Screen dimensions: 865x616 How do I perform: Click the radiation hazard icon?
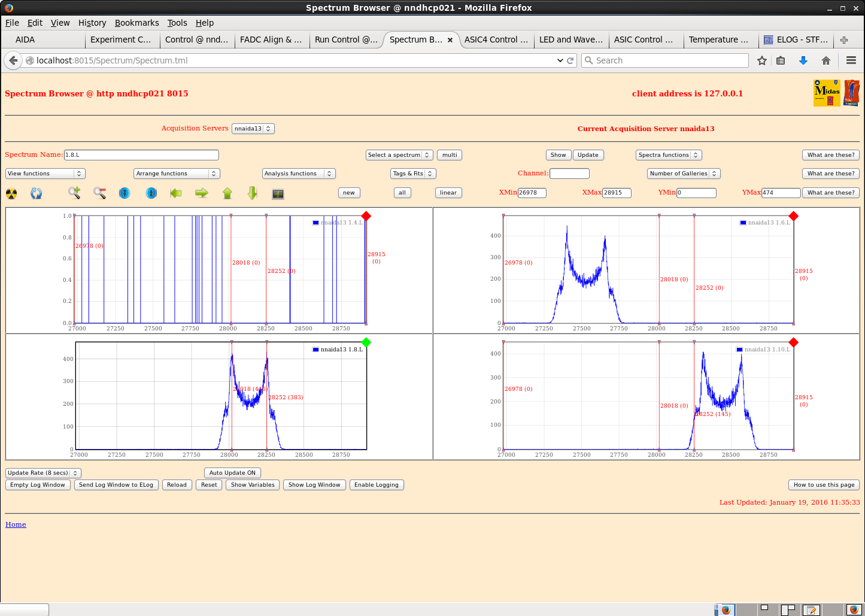[x=11, y=193]
